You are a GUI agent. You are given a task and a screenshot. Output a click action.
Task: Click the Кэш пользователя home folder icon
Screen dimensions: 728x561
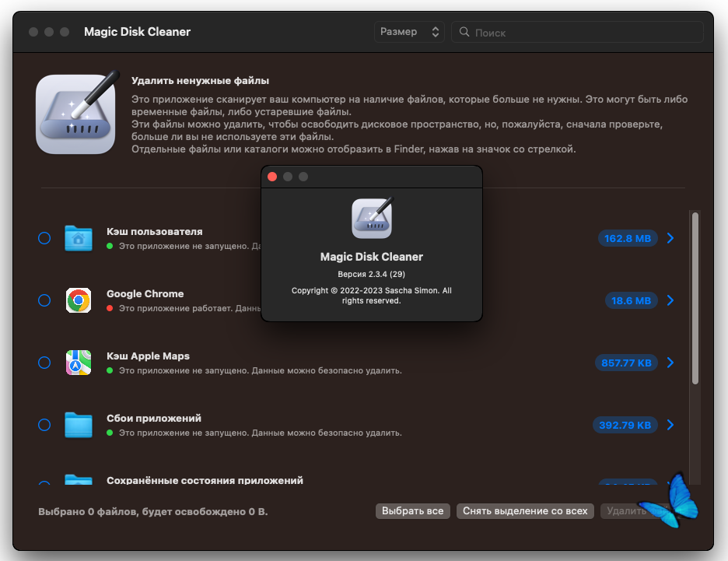coord(79,238)
